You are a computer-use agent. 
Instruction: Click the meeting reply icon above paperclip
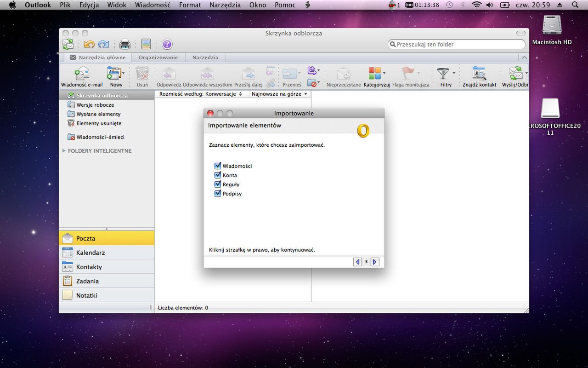271,70
